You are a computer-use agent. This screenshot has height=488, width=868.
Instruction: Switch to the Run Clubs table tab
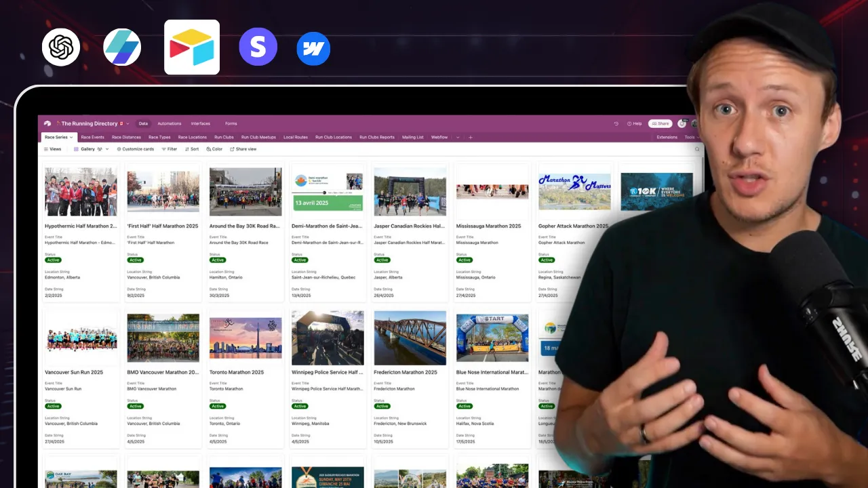[224, 137]
